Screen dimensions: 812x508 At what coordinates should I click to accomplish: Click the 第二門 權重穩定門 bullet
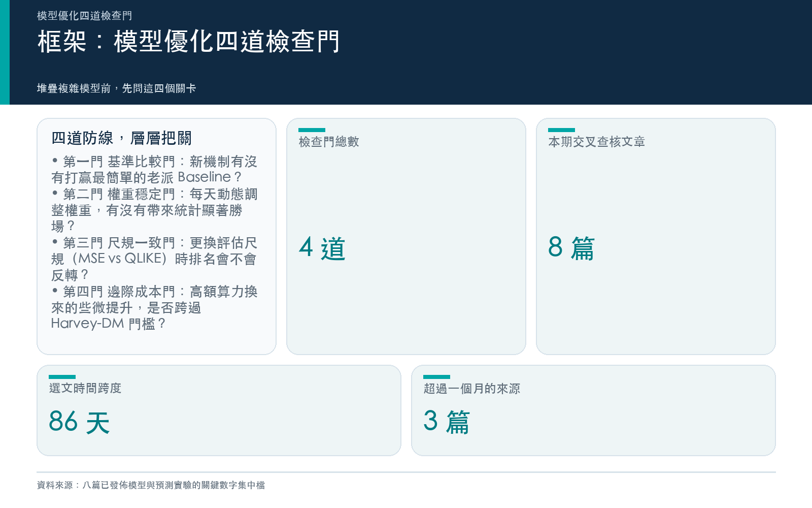click(154, 210)
